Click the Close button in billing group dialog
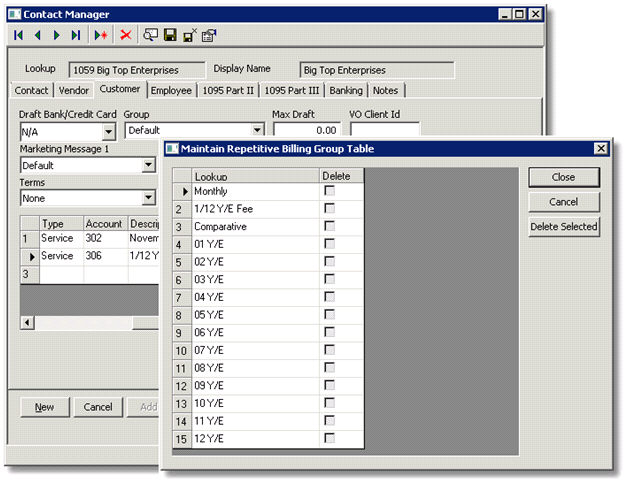The width and height of the screenshot is (628, 485). pos(564,177)
